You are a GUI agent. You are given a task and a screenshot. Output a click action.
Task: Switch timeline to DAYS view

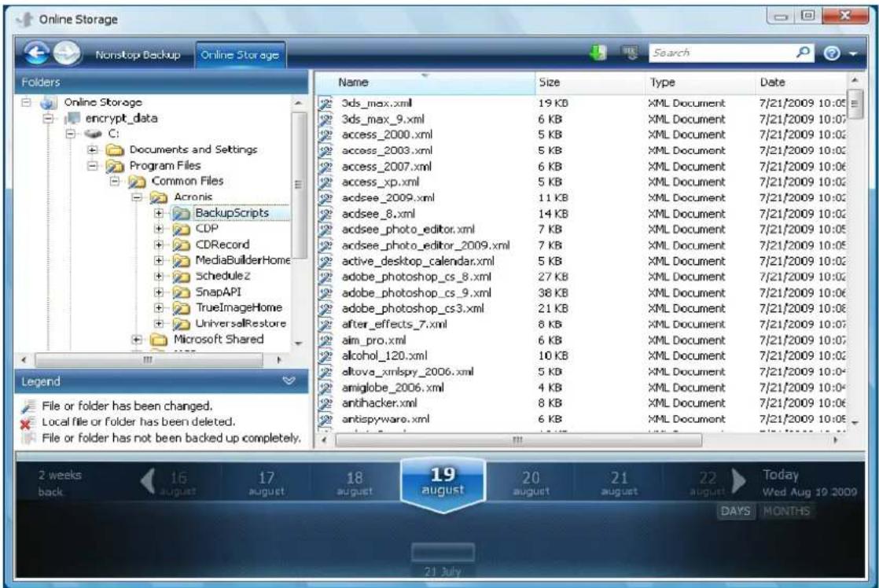tap(735, 511)
